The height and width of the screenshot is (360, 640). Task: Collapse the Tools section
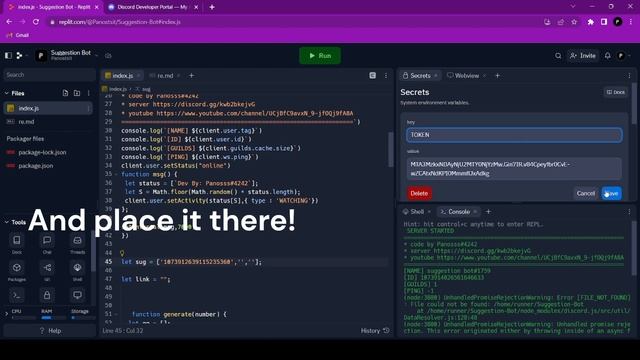coord(7,222)
